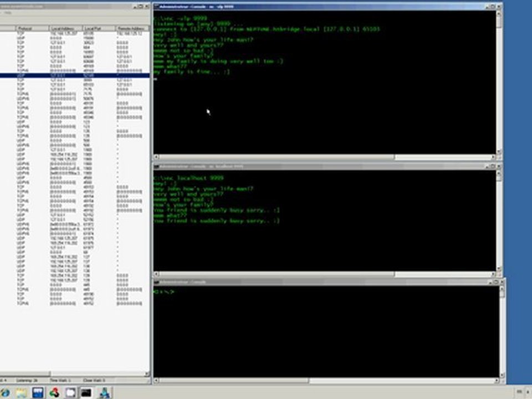Click the middle console horizontal scroll right arrow

(x=493, y=274)
